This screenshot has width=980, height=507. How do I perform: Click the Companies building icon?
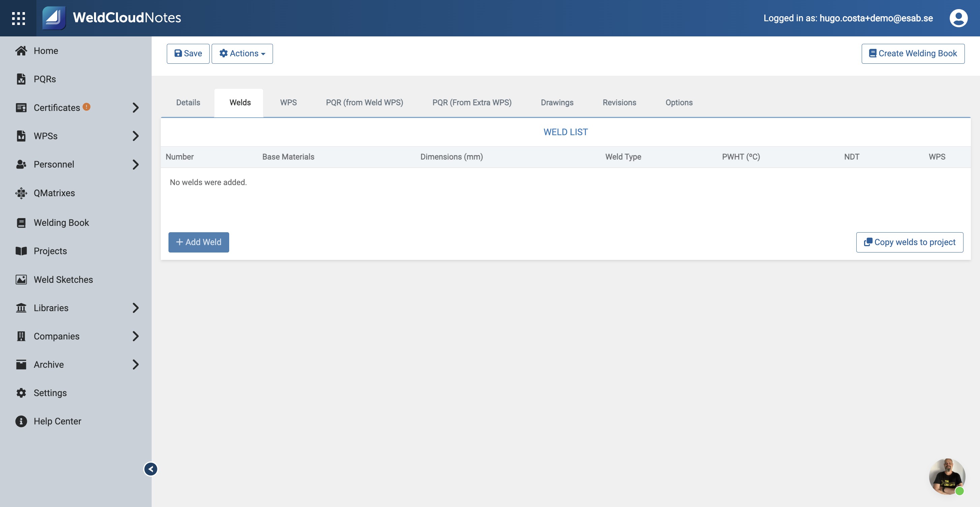(21, 336)
